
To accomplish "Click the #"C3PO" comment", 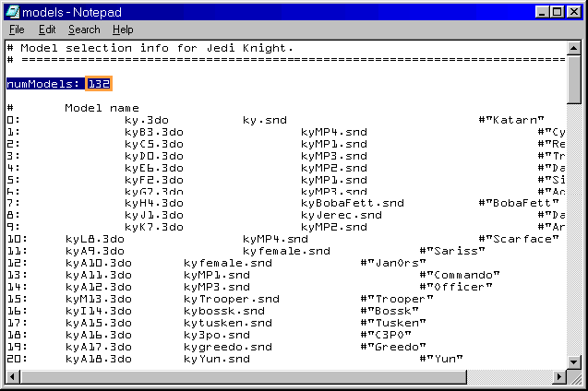I will point(386,335).
